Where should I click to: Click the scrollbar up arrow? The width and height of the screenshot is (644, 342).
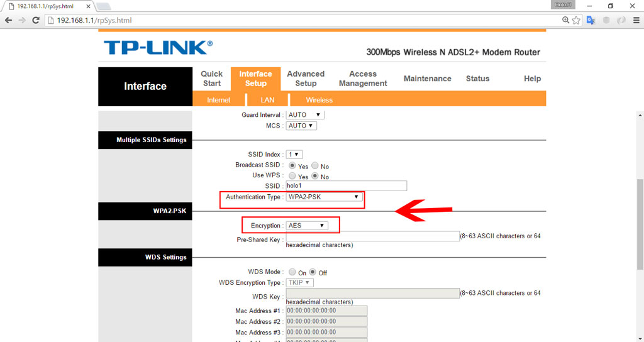click(640, 116)
